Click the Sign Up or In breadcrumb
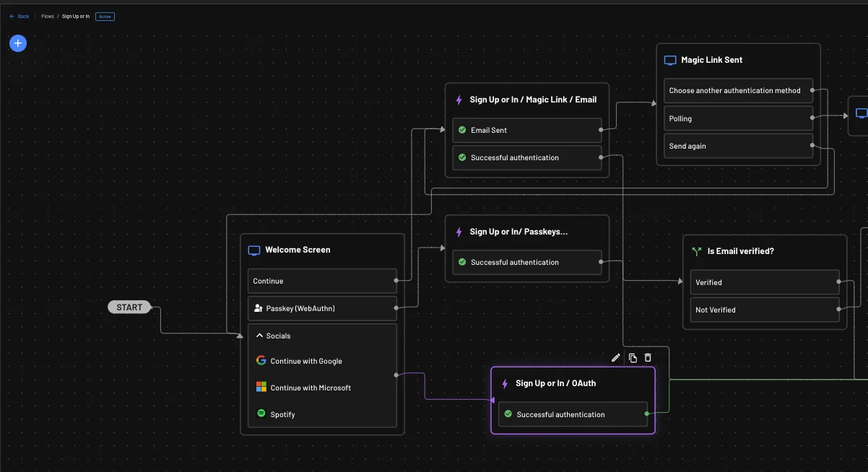 click(x=76, y=16)
